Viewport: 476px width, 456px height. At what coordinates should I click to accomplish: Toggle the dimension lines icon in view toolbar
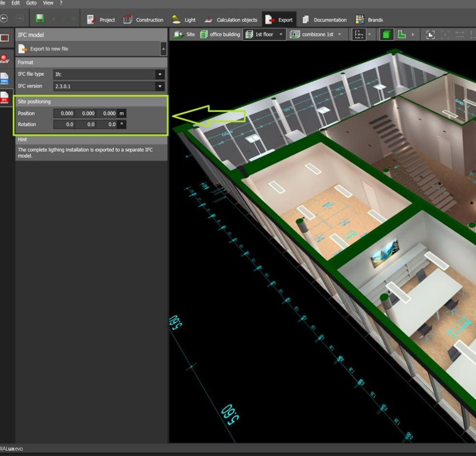click(x=460, y=35)
